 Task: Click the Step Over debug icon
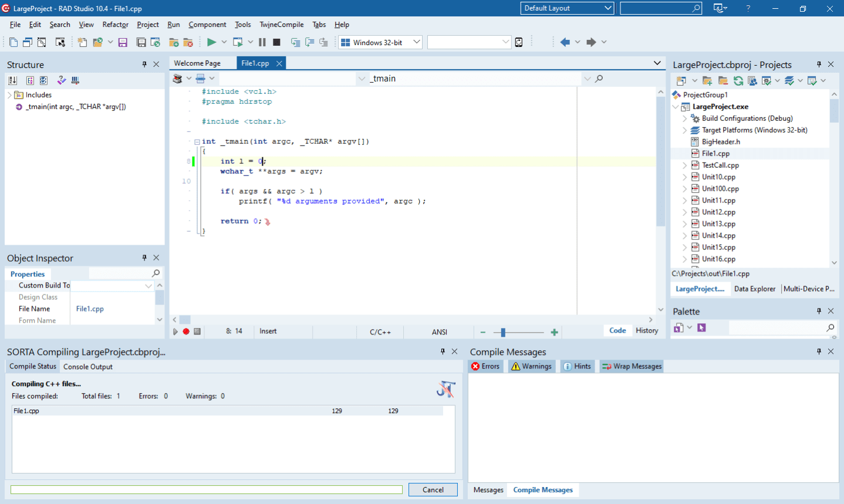(309, 42)
